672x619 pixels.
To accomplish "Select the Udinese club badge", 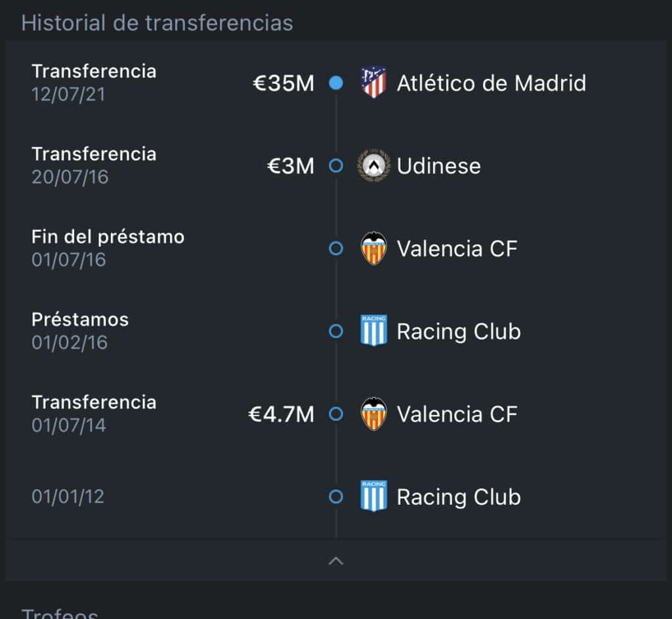I will 373,165.
